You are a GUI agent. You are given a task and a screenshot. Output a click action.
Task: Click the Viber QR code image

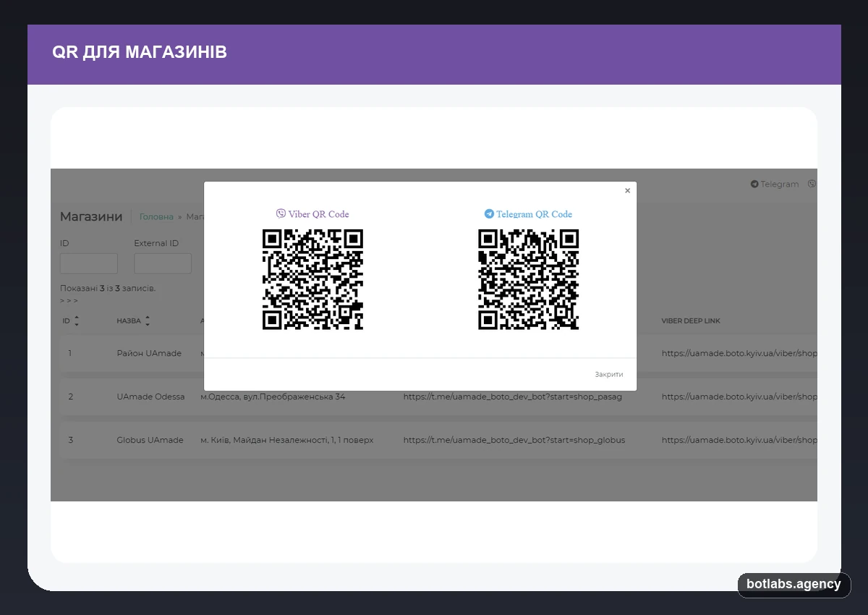click(x=312, y=279)
